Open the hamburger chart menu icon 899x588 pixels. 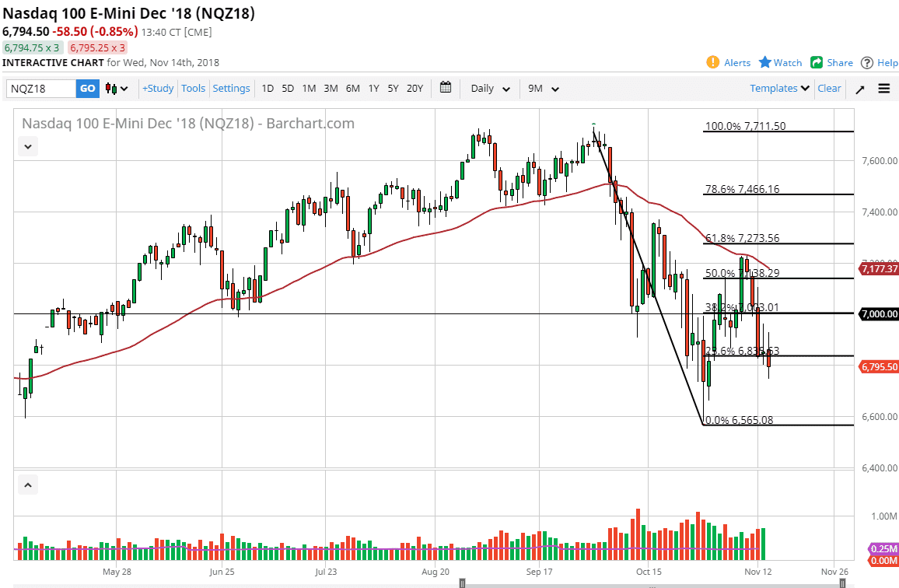[883, 88]
